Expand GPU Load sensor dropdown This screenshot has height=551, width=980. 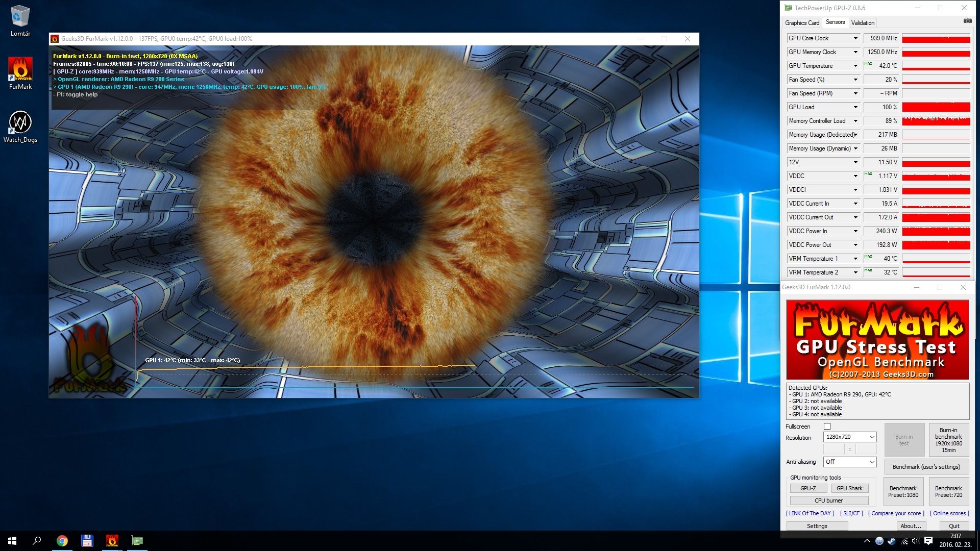click(x=855, y=107)
